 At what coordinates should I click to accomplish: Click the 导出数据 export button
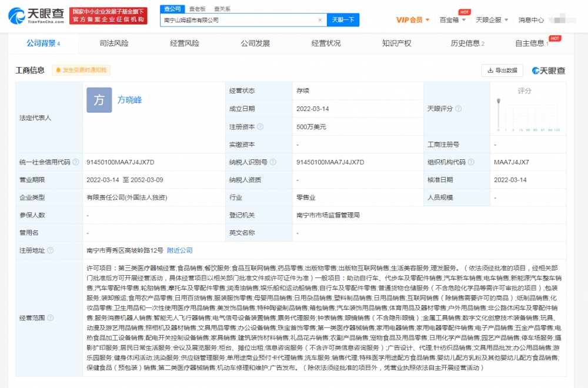click(x=502, y=71)
